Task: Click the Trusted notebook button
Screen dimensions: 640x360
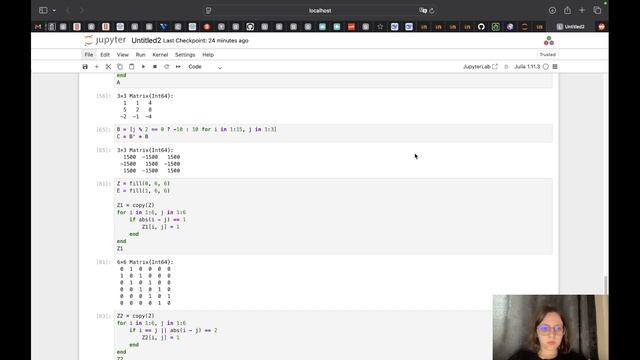Action: 547,55
